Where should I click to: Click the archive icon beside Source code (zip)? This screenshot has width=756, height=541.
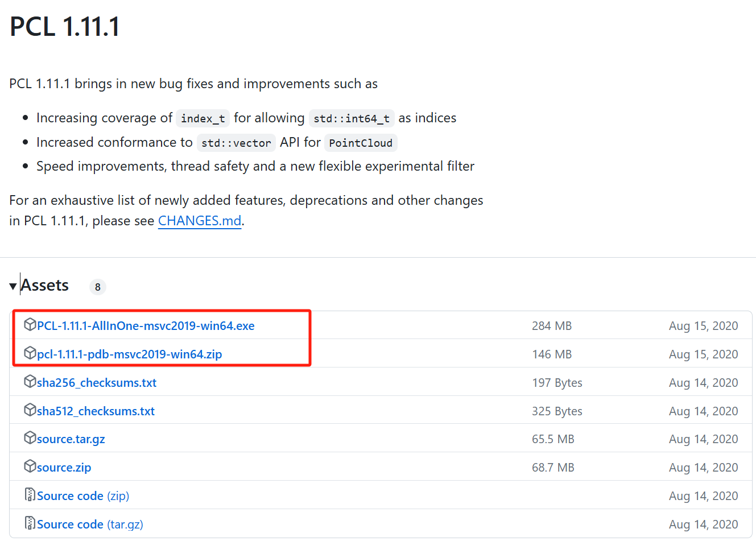point(30,495)
